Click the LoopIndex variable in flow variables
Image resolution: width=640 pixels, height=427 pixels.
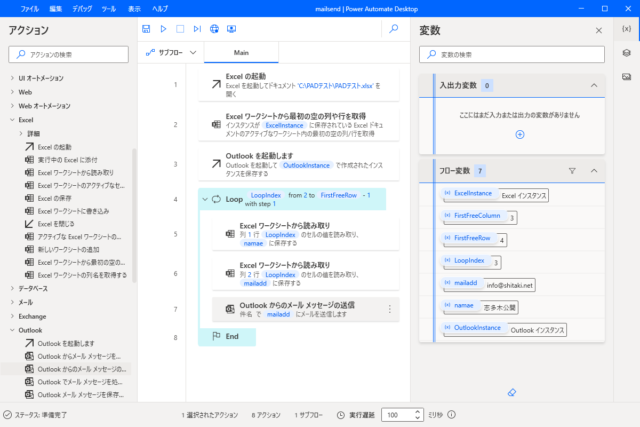(x=469, y=260)
